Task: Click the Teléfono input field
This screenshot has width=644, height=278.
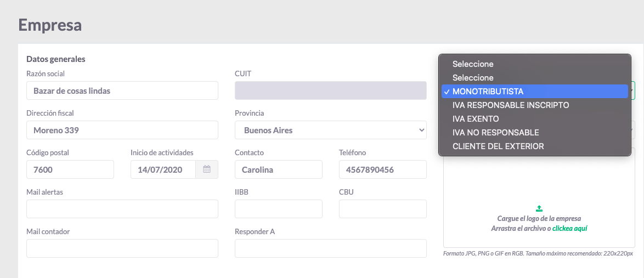Action: (383, 169)
